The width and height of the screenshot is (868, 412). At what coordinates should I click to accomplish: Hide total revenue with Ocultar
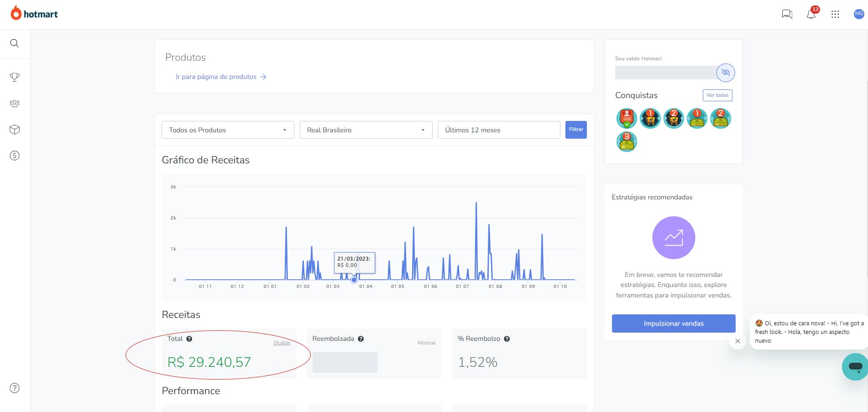click(282, 343)
